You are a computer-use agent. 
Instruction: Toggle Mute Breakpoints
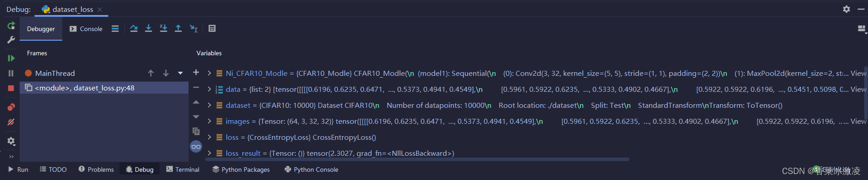[11, 122]
